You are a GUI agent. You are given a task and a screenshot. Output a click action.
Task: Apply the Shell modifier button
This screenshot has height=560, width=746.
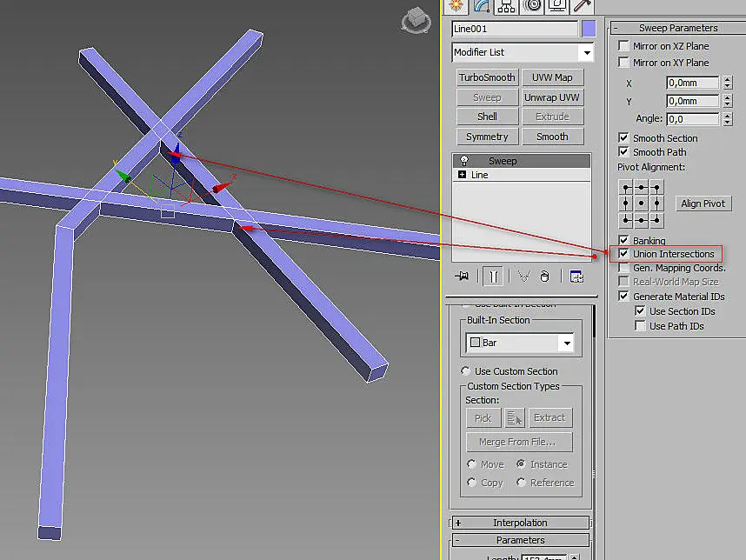coord(487,117)
